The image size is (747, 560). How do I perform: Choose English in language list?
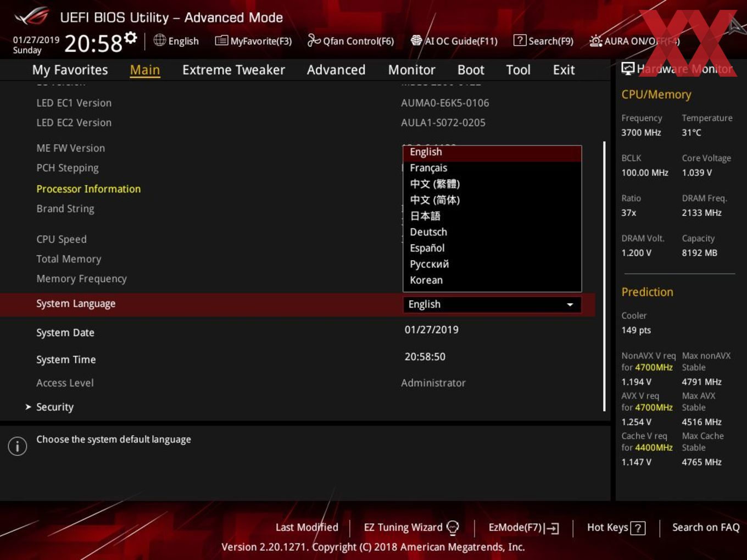coord(492,152)
